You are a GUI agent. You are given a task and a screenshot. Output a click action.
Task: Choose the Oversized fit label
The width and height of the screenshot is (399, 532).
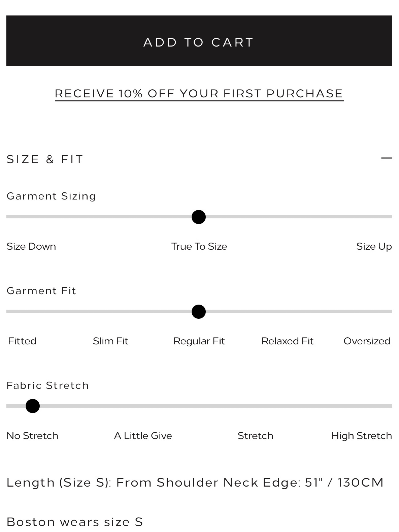(367, 341)
